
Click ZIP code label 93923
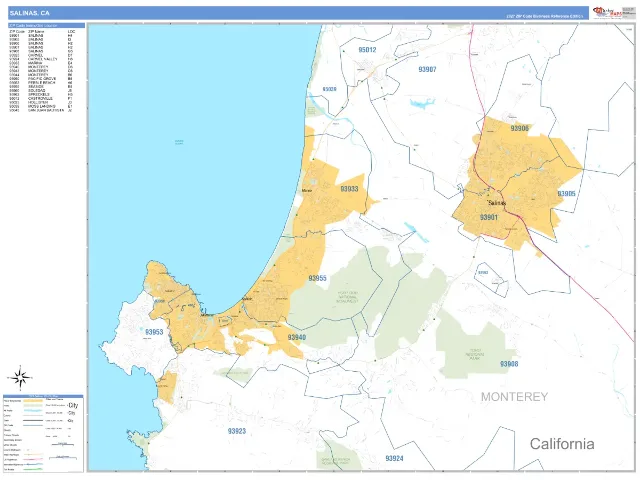coord(237,431)
